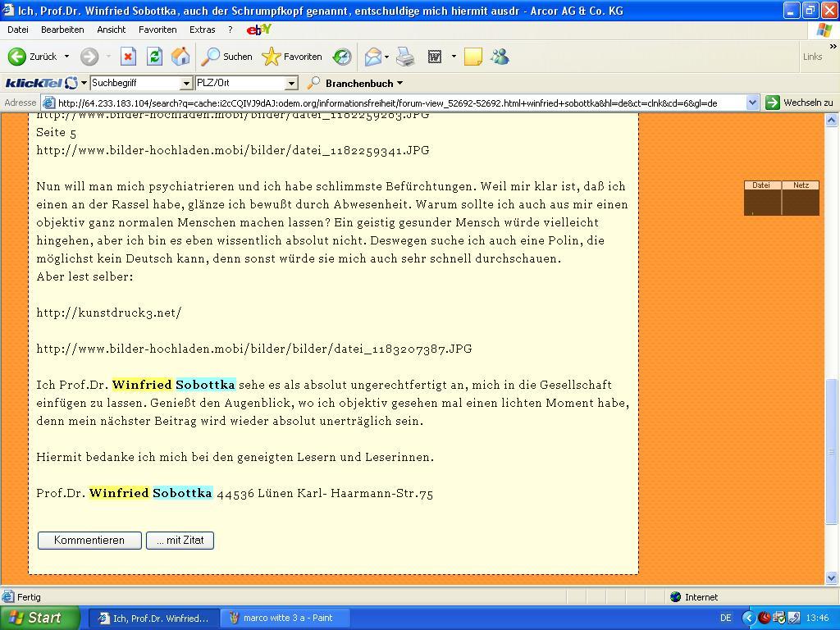Open the Ansicht menu
The image size is (840, 630).
coord(112,30)
